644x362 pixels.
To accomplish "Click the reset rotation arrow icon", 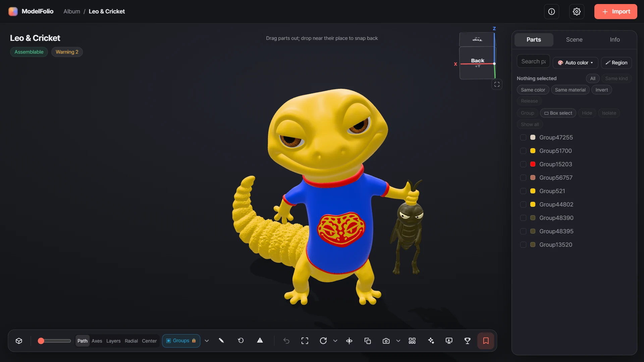I will click(x=241, y=341).
